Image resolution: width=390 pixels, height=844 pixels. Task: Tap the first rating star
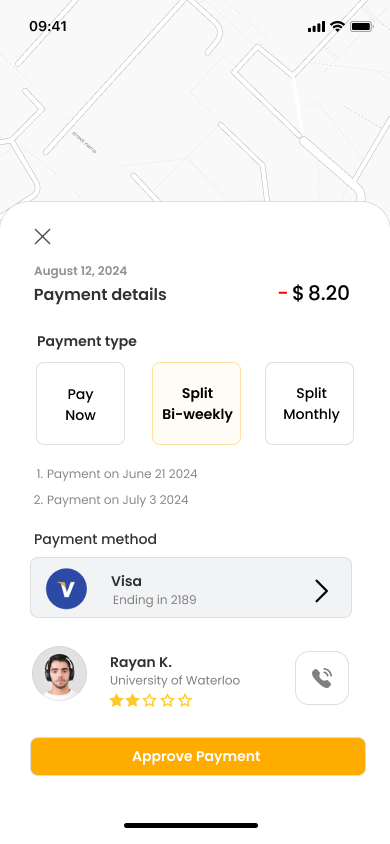(116, 700)
